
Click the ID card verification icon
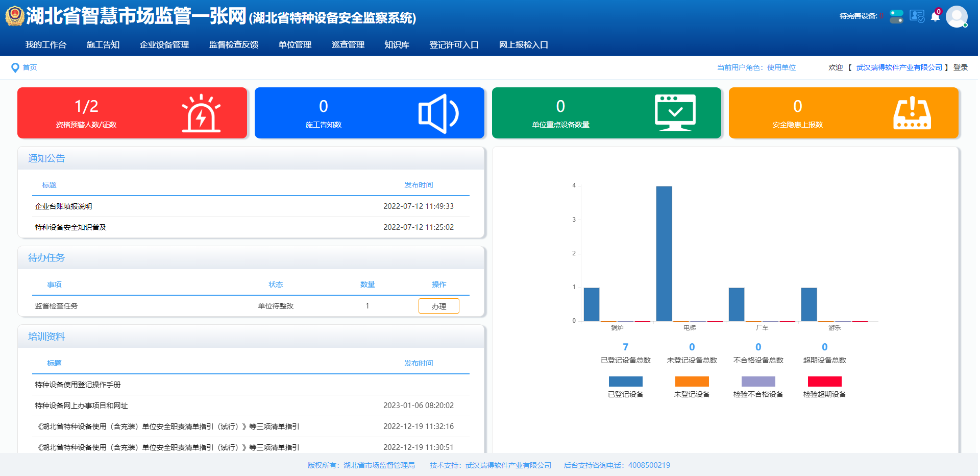coord(917,16)
